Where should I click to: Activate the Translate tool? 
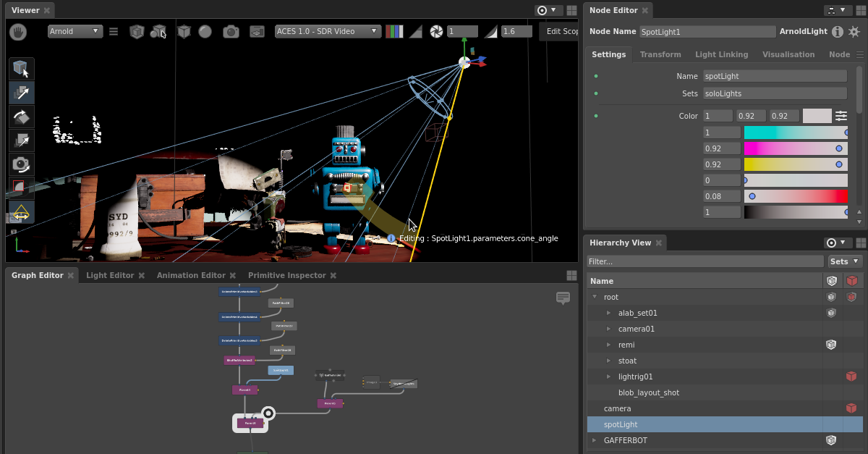pyautogui.click(x=21, y=93)
